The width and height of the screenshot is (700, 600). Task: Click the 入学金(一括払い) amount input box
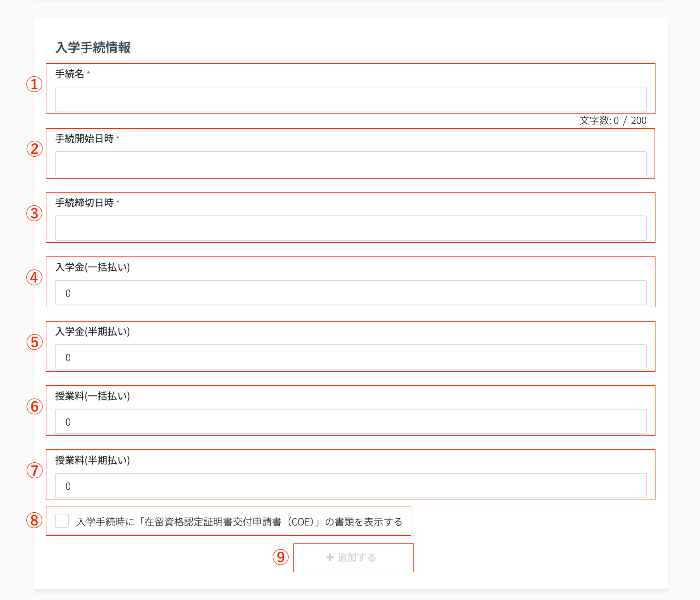tap(350, 293)
